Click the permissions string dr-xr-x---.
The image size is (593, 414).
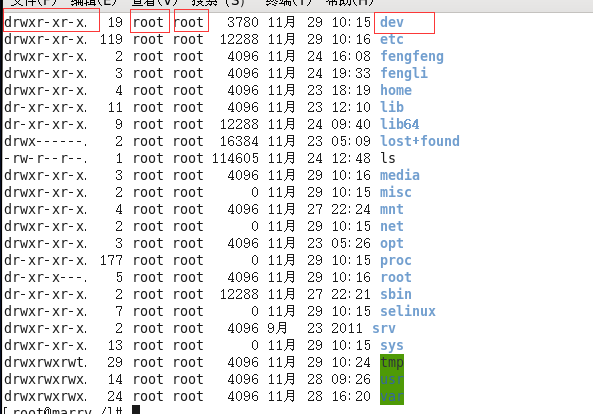point(46,278)
